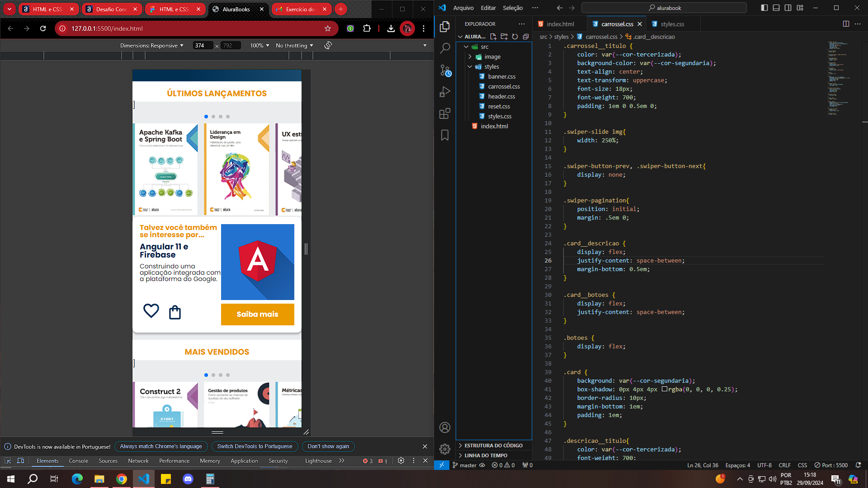Switch to styles.css editor tab
The width and height of the screenshot is (868, 488).
coord(672,24)
